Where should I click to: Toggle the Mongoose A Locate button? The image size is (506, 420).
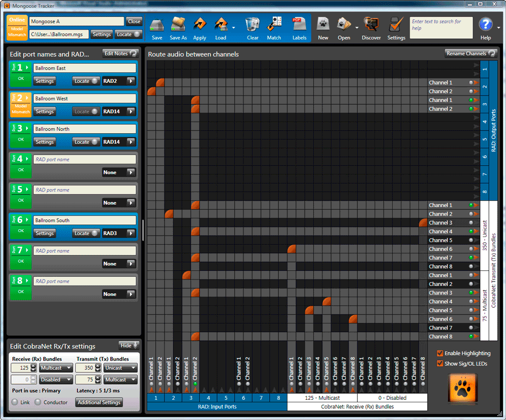point(129,34)
